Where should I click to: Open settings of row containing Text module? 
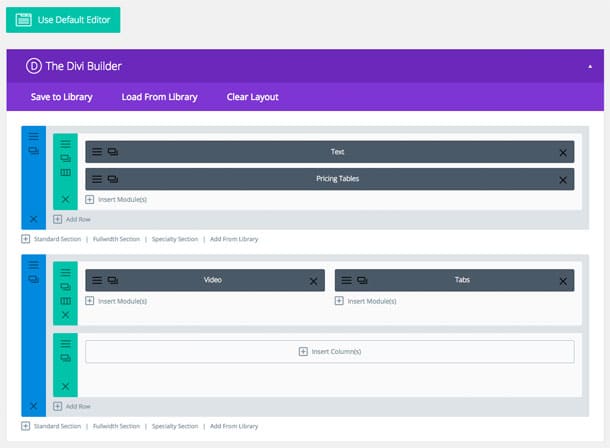[x=65, y=144]
